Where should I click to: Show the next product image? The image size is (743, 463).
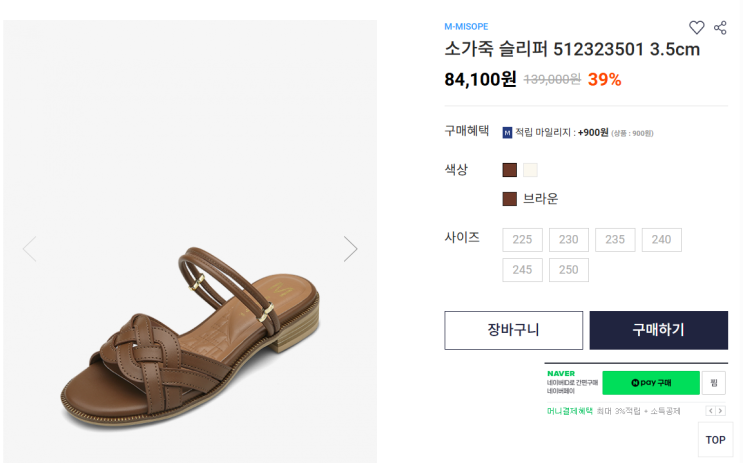point(350,249)
